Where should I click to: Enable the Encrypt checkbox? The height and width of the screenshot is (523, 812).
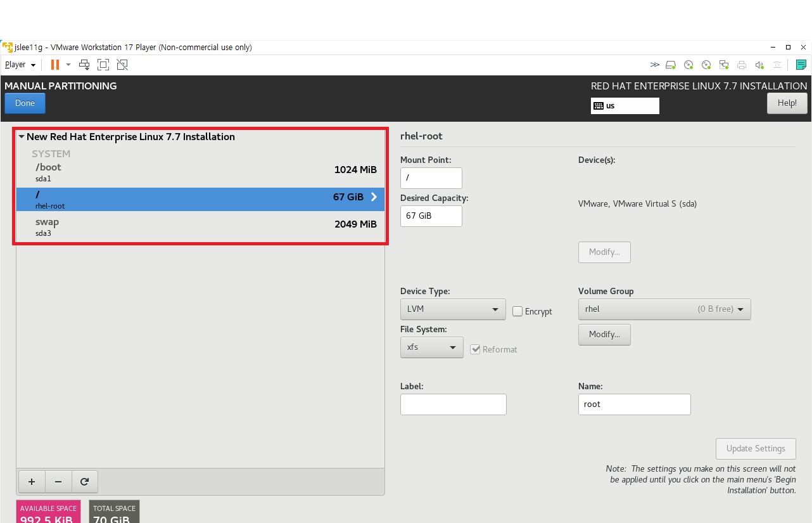(x=517, y=311)
